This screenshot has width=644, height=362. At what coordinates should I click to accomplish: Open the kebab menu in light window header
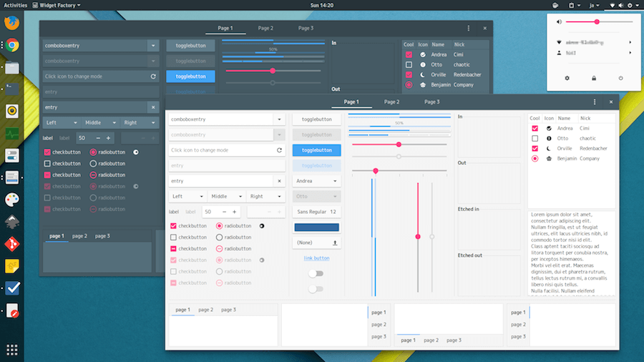[595, 102]
